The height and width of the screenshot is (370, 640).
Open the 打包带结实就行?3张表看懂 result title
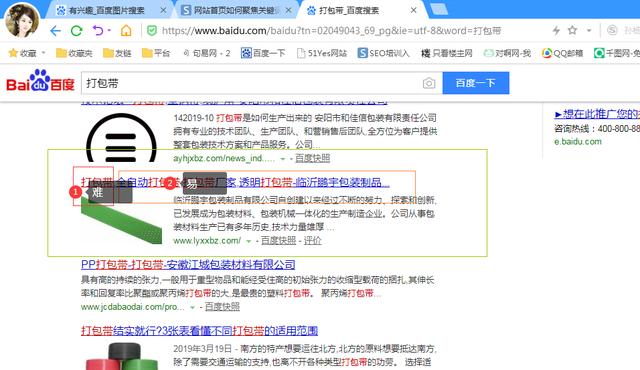pos(199,330)
